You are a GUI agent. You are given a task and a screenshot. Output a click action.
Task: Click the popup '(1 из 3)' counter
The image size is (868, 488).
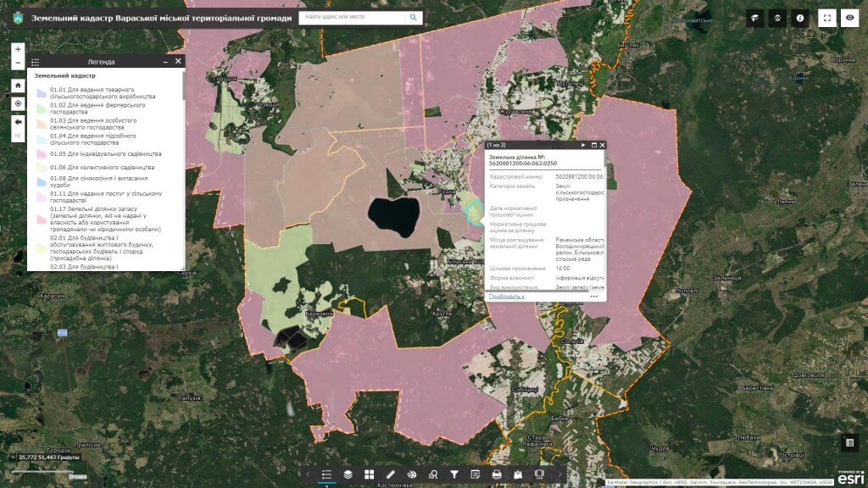click(x=496, y=145)
